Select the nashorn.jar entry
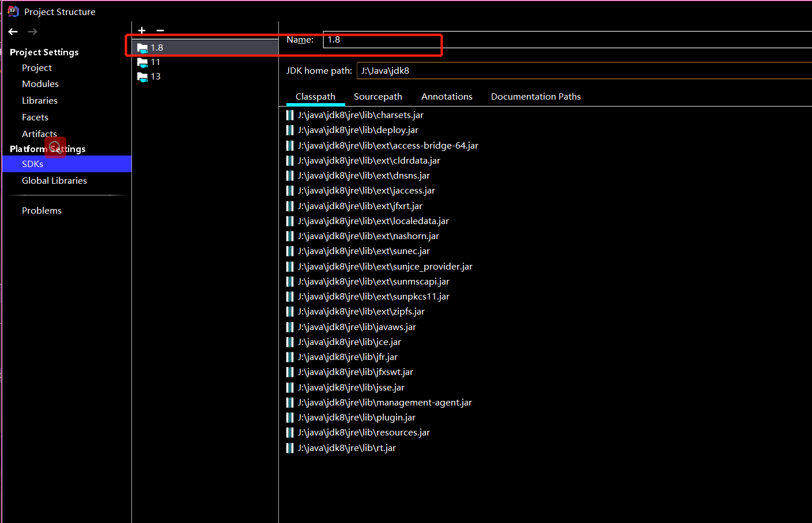Screen dimensions: 812x523 point(368,236)
